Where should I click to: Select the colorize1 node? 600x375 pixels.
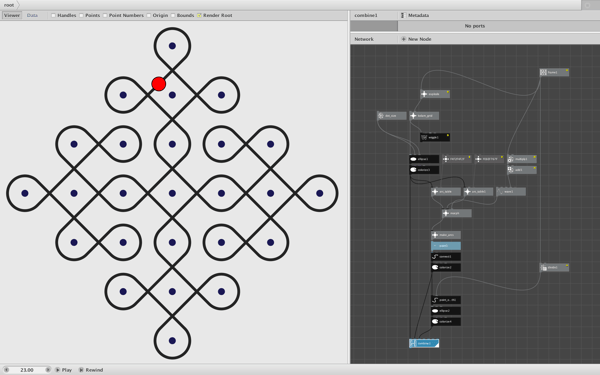click(424, 170)
